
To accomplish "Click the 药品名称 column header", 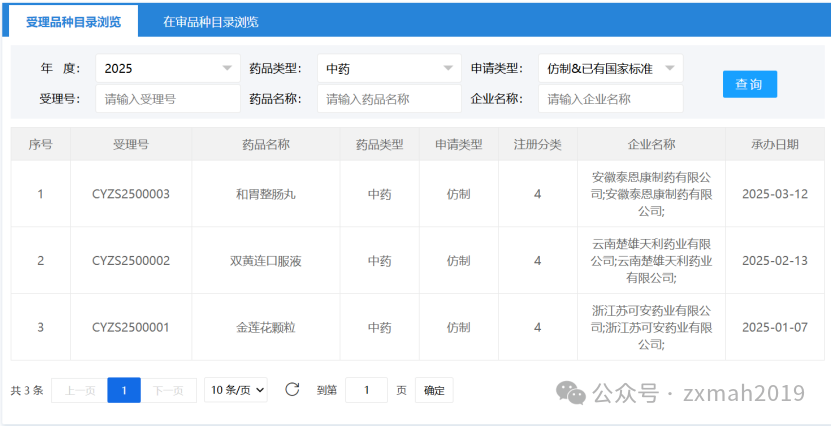I will (x=266, y=144).
